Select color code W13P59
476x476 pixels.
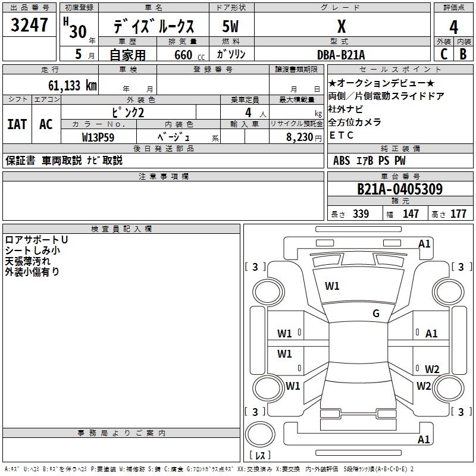pos(99,136)
